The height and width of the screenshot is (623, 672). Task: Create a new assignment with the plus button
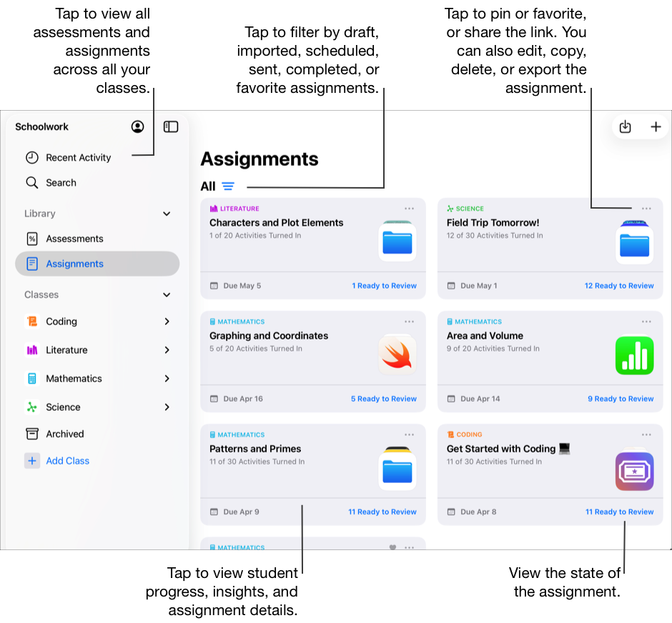click(656, 126)
